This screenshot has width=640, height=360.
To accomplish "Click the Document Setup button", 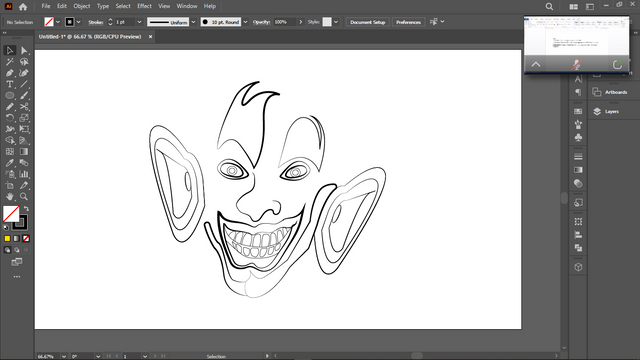I will [368, 22].
